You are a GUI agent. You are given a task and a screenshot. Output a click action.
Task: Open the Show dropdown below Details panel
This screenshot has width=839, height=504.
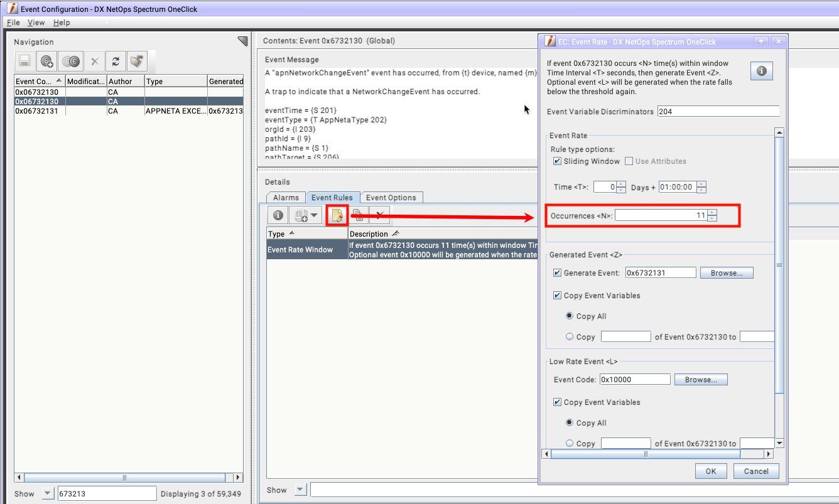click(300, 490)
